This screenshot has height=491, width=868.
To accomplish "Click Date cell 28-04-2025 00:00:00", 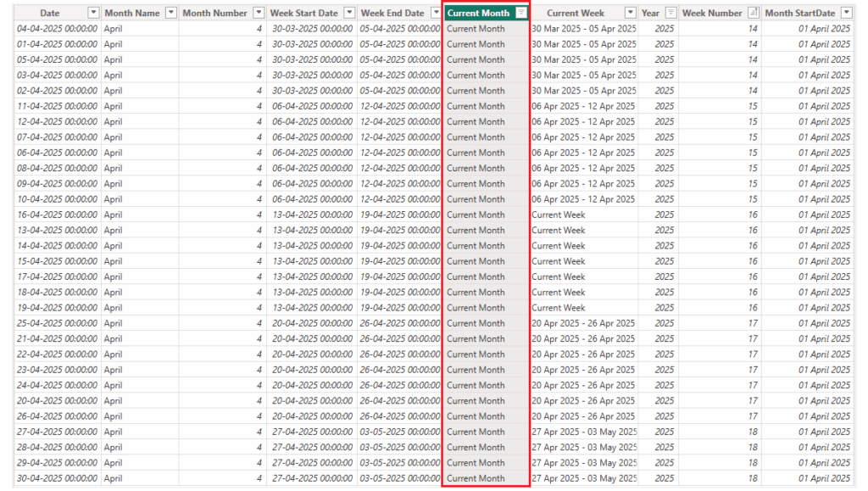I will coord(57,447).
